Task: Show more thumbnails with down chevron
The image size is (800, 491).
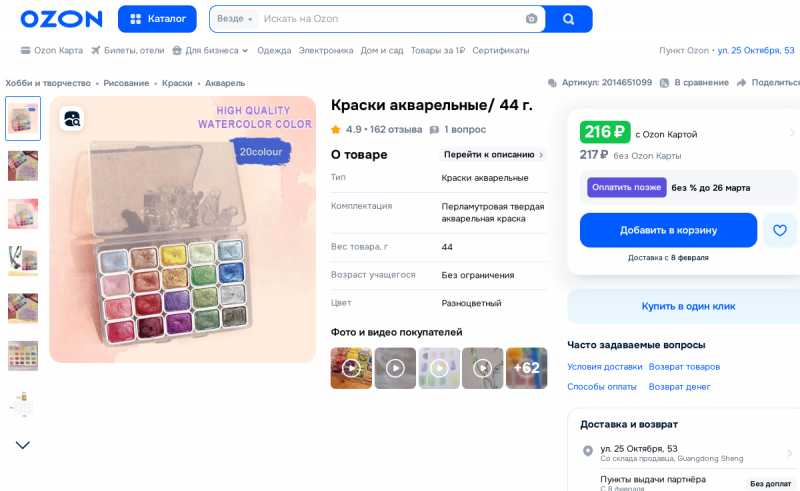Action: 22,445
